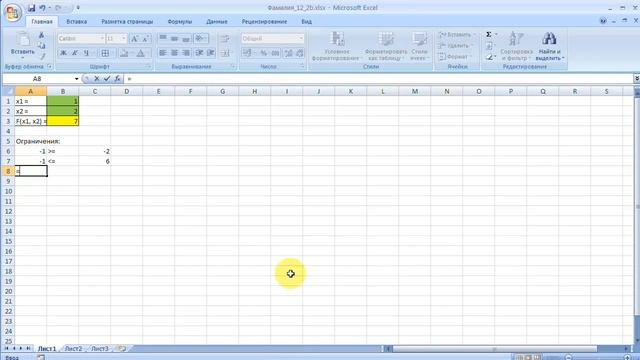Align text to the middle of cell
The width and height of the screenshot is (640, 360).
tap(174, 38)
